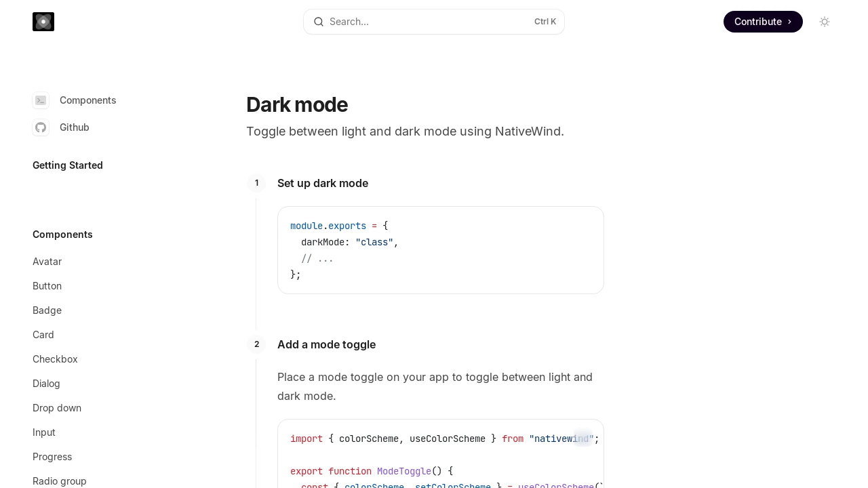Click the Components section heading
Image resolution: width=868 pixels, height=488 pixels.
pyautogui.click(x=62, y=235)
